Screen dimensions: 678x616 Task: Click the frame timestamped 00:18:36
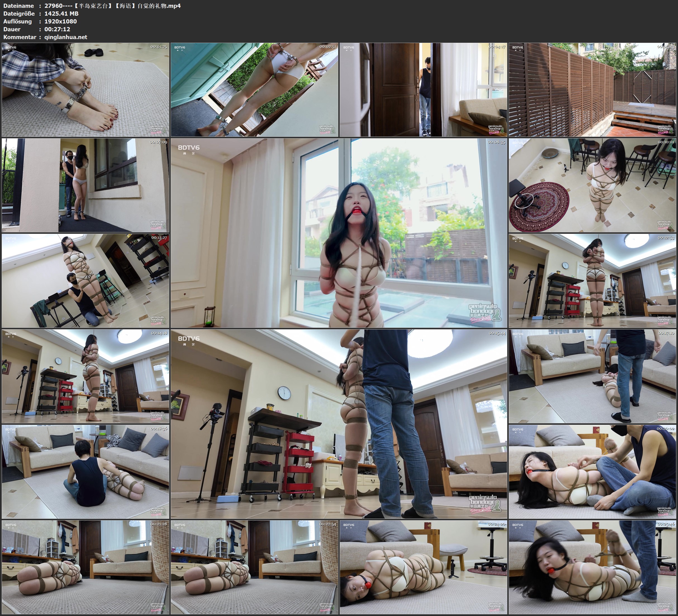(85, 472)
